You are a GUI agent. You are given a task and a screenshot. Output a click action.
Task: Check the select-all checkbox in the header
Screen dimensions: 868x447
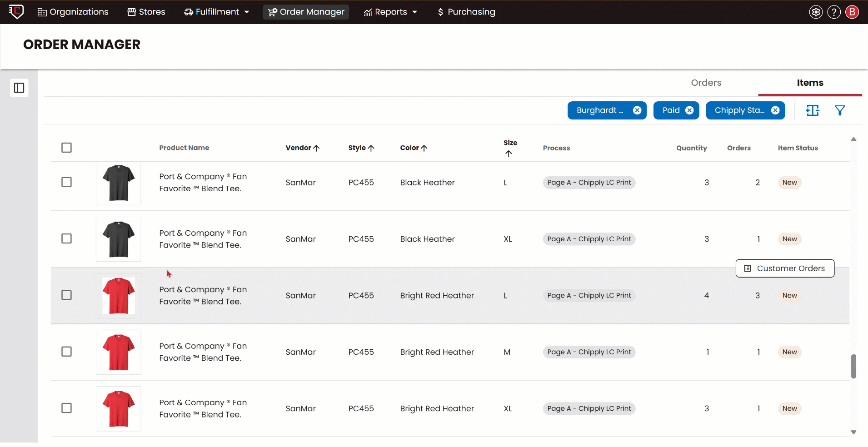point(66,148)
